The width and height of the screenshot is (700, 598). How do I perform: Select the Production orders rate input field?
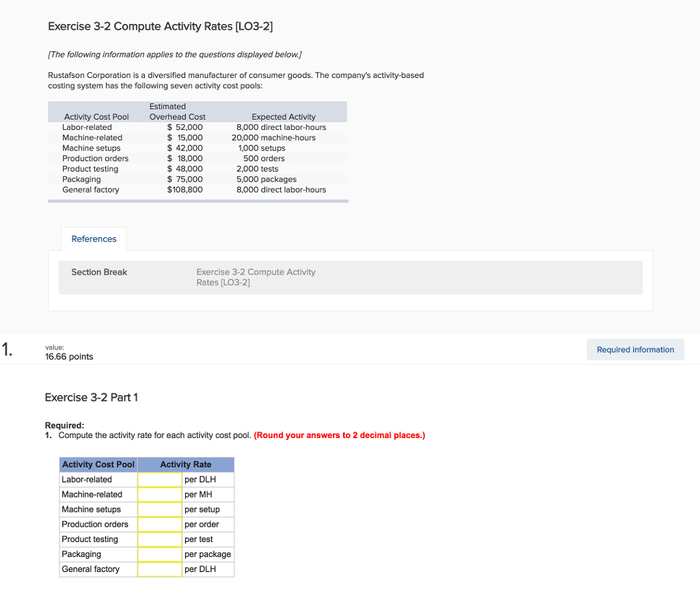pyautogui.click(x=159, y=525)
